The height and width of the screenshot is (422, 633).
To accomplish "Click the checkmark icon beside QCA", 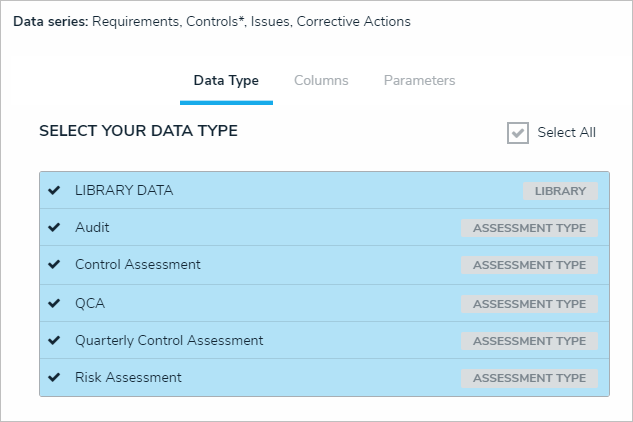I will (x=54, y=303).
